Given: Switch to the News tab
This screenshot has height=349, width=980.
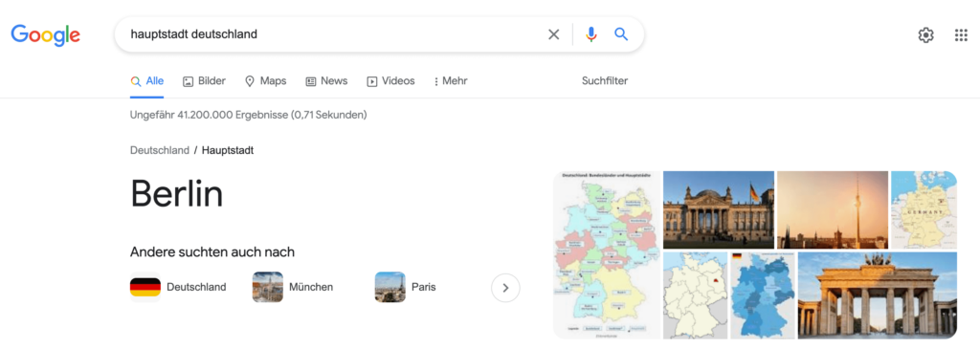Looking at the screenshot, I should click(326, 81).
